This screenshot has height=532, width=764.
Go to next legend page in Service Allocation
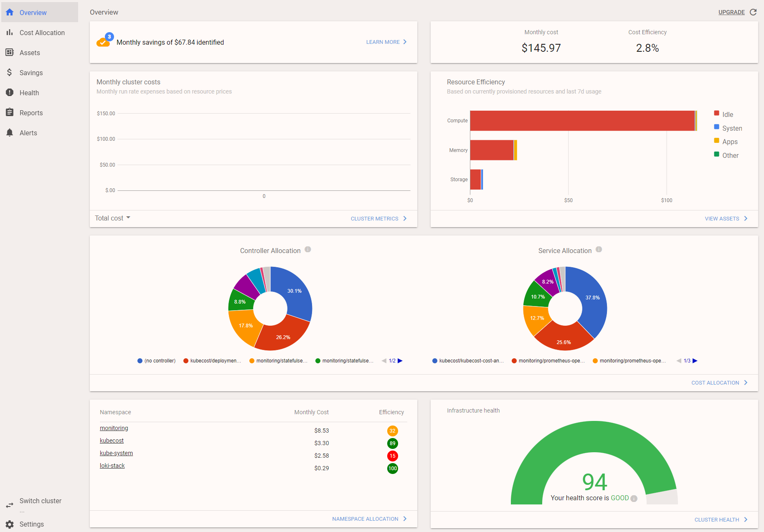[x=695, y=360]
